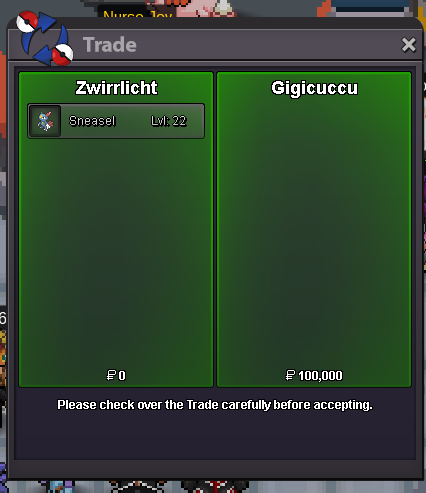Click the Sneasel name text
The image size is (426, 493).
click(92, 121)
